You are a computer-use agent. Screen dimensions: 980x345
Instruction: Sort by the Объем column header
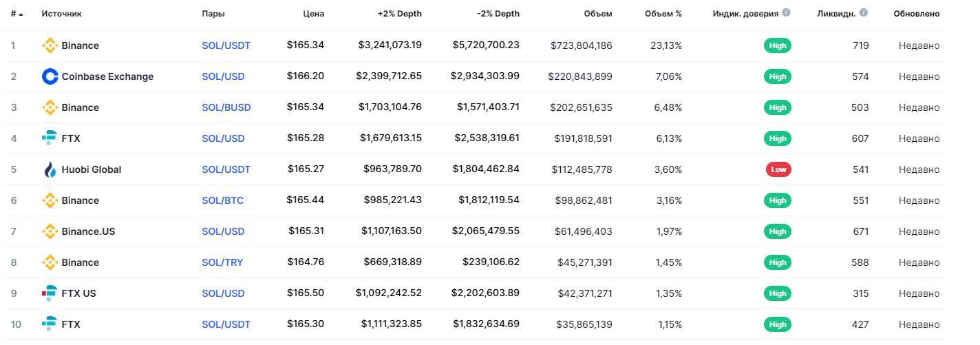pos(597,14)
